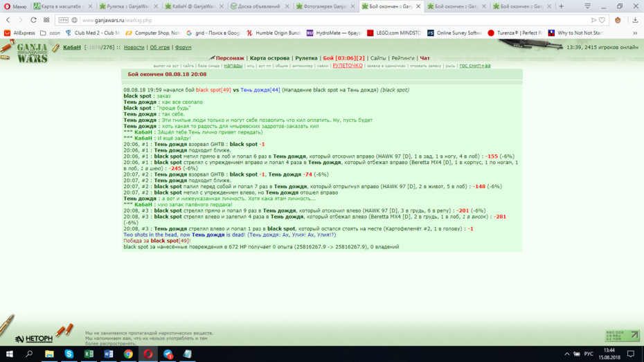Open the Форум link
Viewport: 644px width, 362px height.
pos(184,47)
